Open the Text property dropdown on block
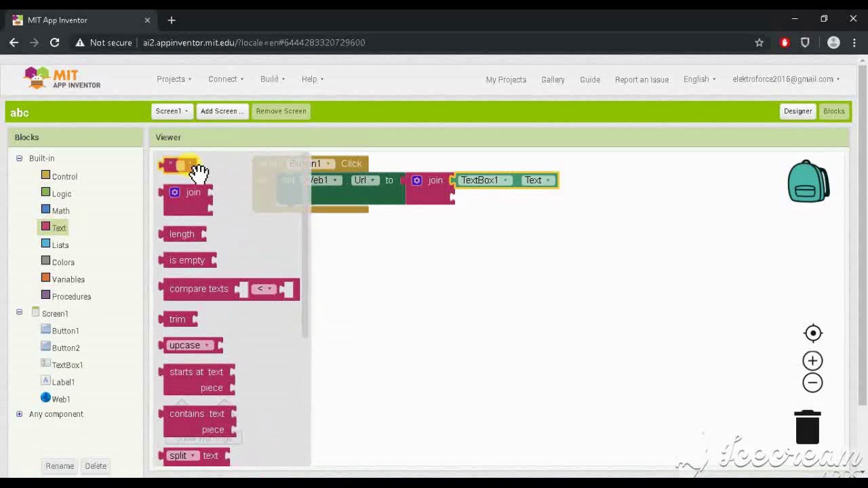 click(537, 180)
